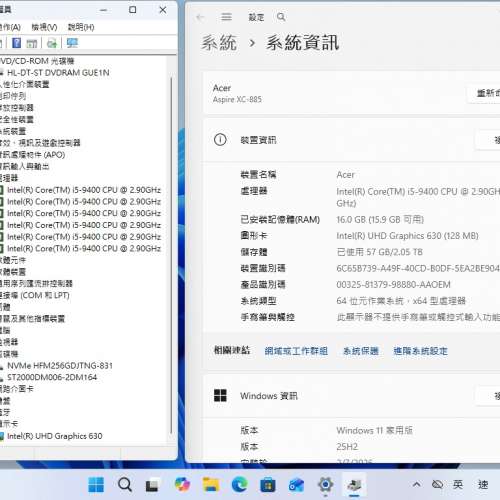Select the 通用序列匯流排控制器 category
The image size is (500, 500).
tap(36, 284)
